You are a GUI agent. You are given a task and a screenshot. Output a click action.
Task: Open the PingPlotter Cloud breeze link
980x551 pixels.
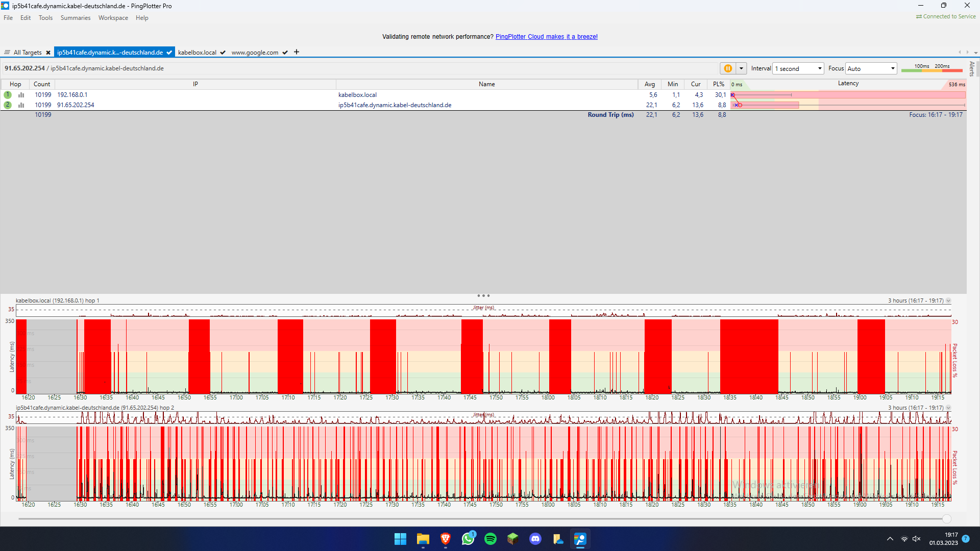[x=546, y=36]
